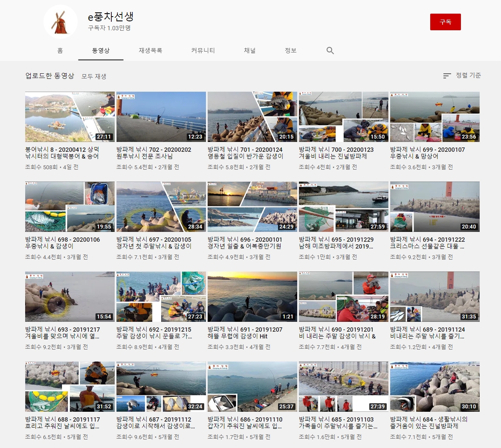Select the 동영상 tab

tap(101, 50)
